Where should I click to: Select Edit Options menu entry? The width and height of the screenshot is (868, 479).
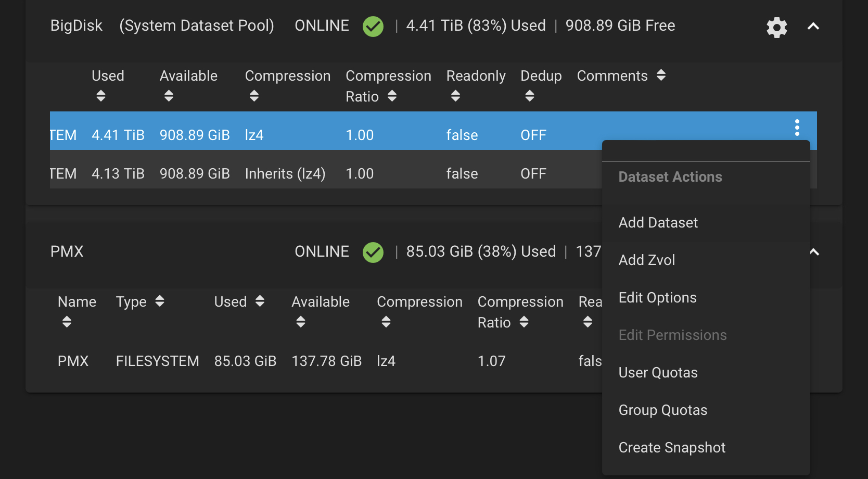(706, 298)
